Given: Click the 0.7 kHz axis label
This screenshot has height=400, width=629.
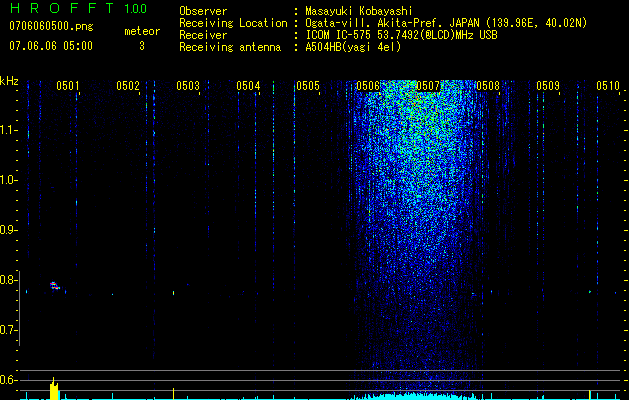Looking at the screenshot, I should click(9, 330).
